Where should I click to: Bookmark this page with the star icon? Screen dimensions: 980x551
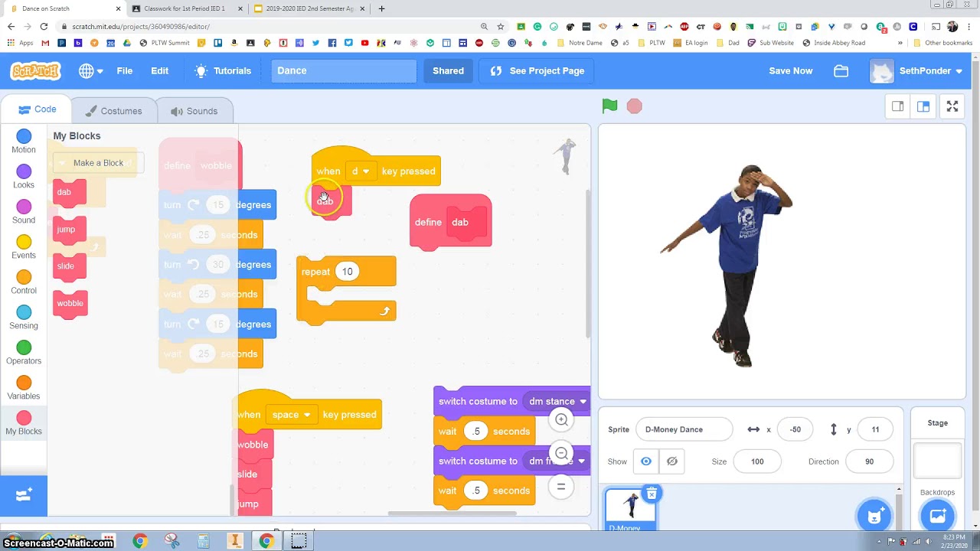click(501, 27)
